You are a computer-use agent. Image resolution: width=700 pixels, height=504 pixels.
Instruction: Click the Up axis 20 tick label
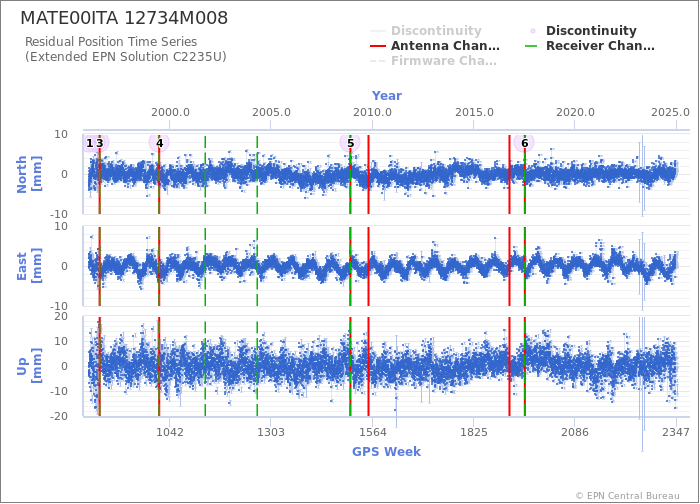pos(61,317)
